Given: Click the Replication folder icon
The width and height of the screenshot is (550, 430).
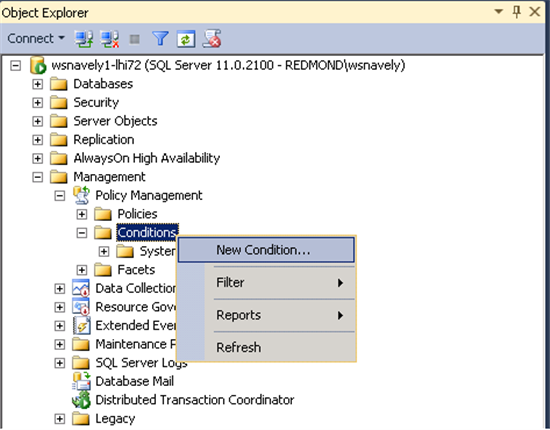Looking at the screenshot, I should (x=59, y=140).
